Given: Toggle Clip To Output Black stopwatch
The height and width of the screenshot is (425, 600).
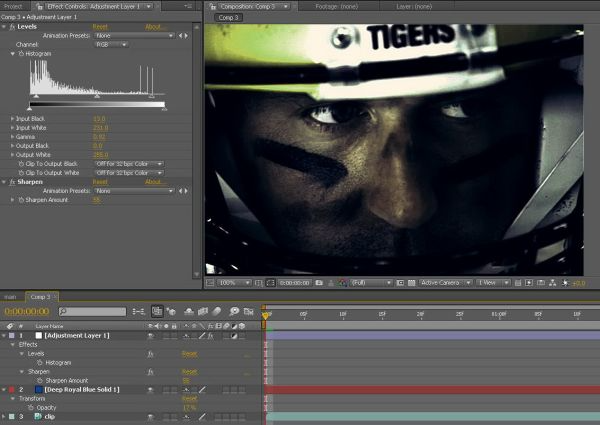Looking at the screenshot, I should tap(21, 164).
